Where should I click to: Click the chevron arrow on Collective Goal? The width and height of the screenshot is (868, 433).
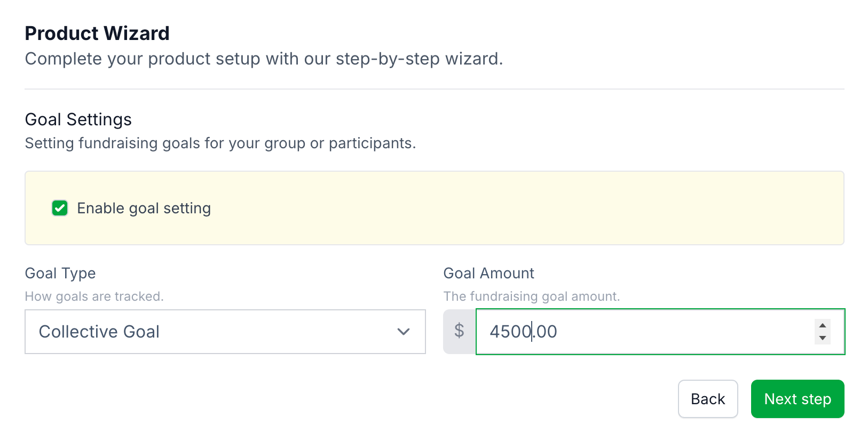(x=404, y=332)
